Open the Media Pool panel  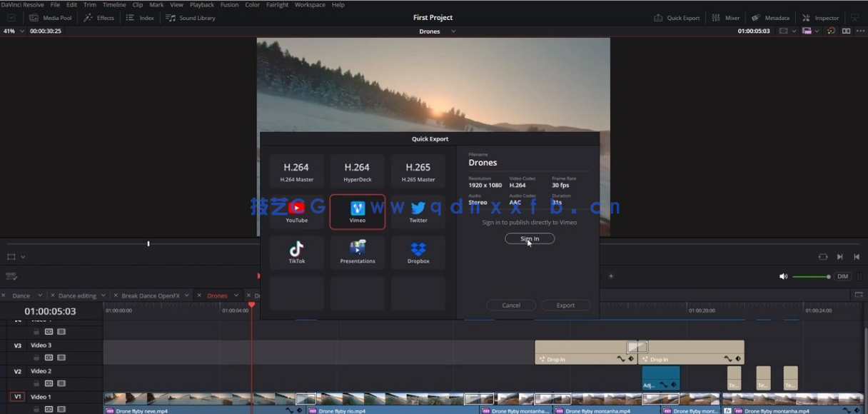point(51,18)
